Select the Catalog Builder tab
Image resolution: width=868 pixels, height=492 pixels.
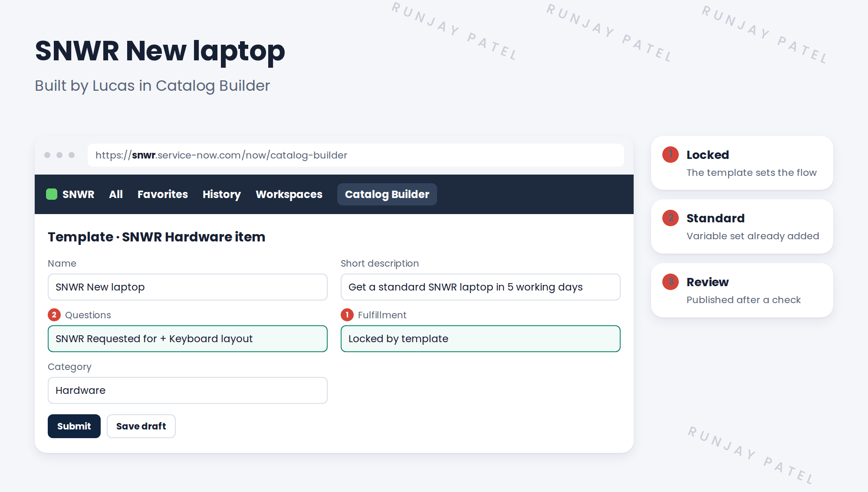(x=387, y=194)
